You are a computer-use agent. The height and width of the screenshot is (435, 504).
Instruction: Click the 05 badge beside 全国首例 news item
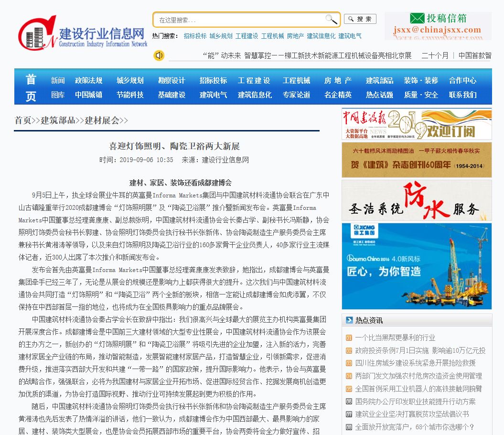(349, 388)
